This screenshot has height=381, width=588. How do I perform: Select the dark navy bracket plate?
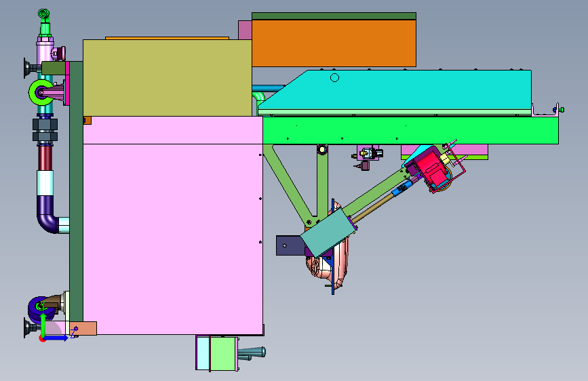(289, 245)
